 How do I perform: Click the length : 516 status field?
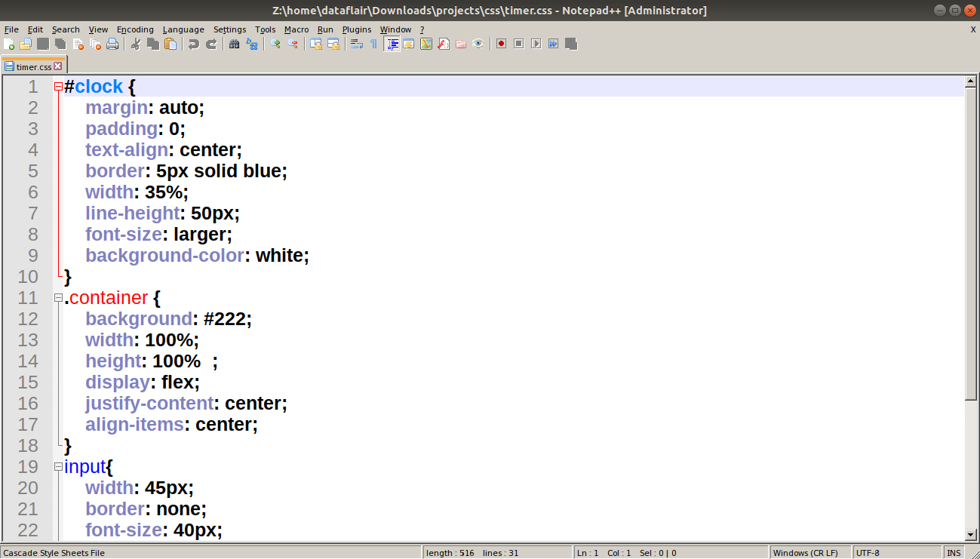[x=497, y=553]
